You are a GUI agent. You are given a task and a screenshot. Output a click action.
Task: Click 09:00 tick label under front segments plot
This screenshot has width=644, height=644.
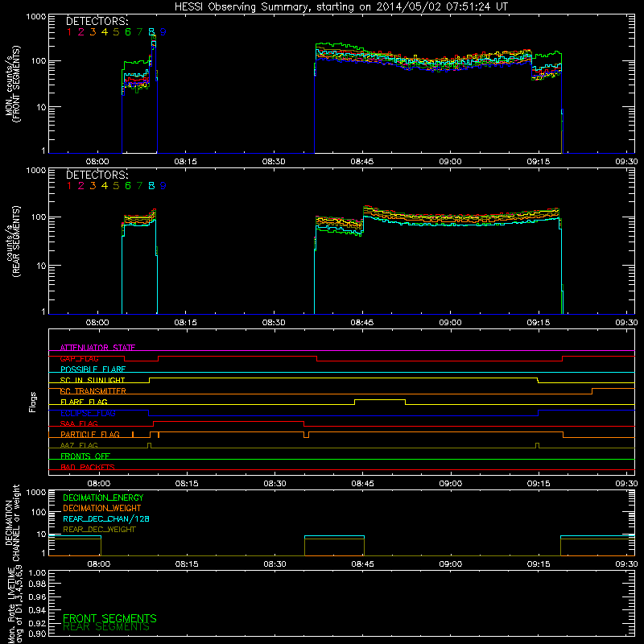pos(450,162)
